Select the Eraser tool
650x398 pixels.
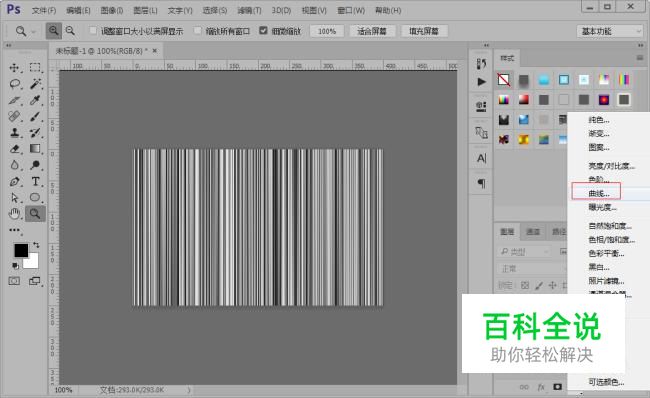15,149
